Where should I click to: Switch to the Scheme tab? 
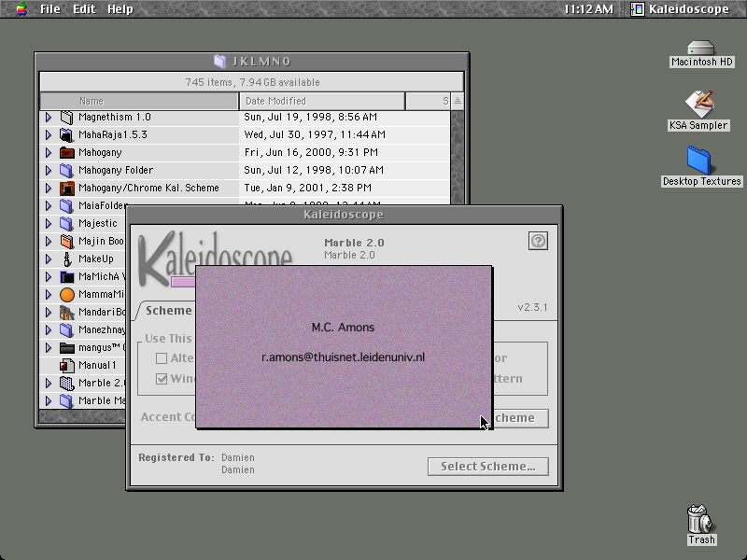click(x=168, y=311)
